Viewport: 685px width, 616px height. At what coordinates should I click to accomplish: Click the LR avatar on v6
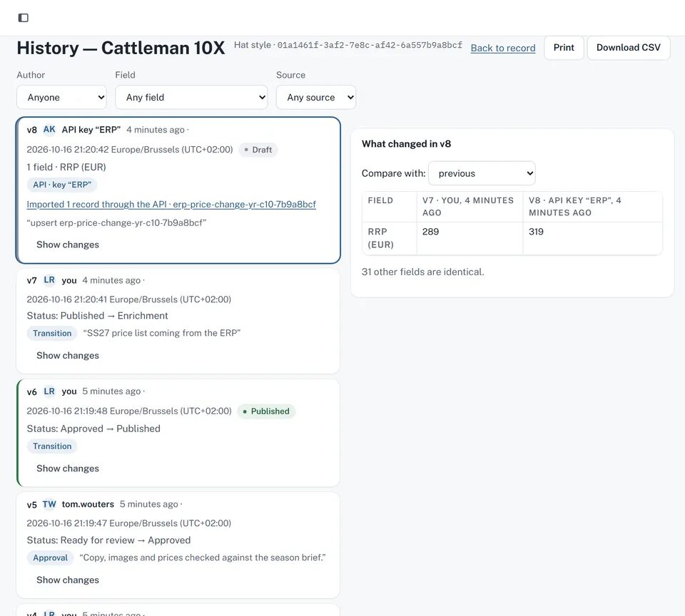coord(49,391)
